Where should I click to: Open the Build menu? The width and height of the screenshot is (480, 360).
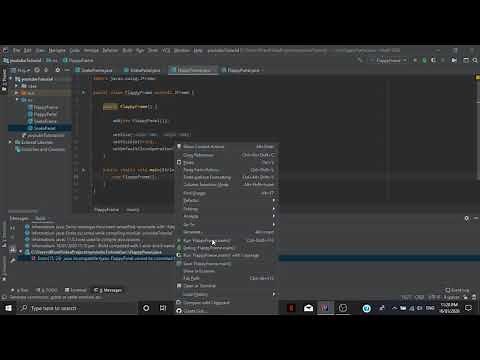click(x=127, y=50)
